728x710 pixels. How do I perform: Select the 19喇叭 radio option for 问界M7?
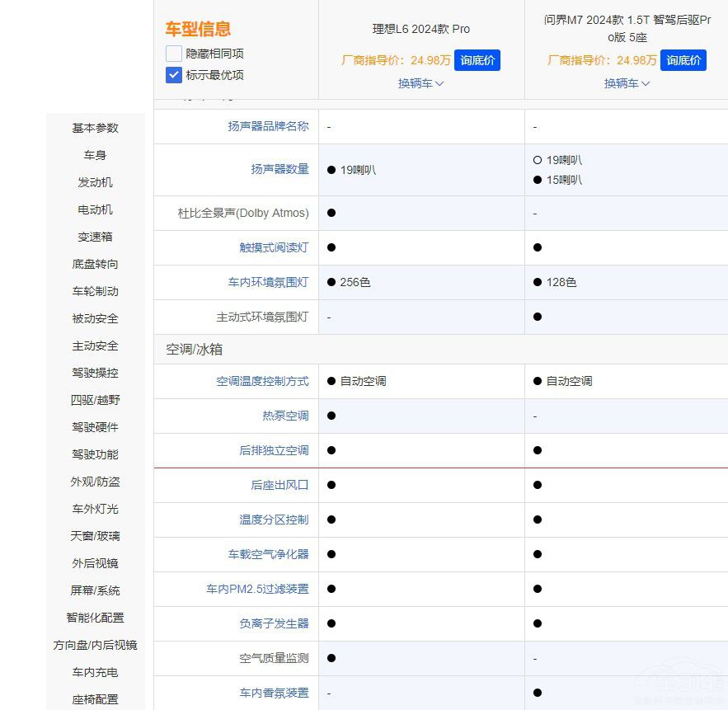[538, 161]
